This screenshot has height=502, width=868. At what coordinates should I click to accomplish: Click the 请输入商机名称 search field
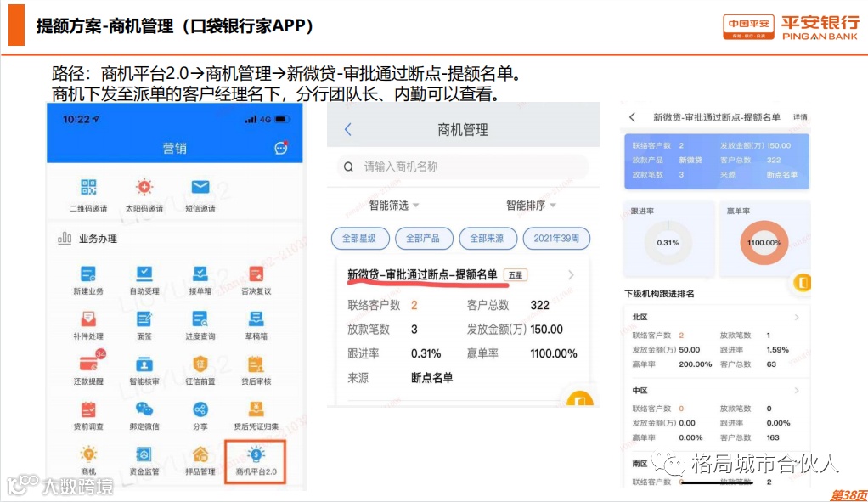pos(463,166)
